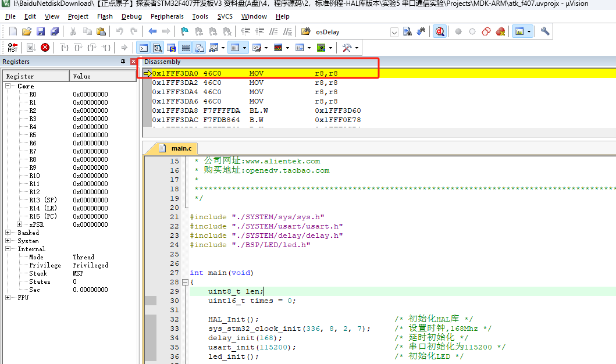Click the Kill All Breakpoints icon
This screenshot has width=616, height=364.
500,32
